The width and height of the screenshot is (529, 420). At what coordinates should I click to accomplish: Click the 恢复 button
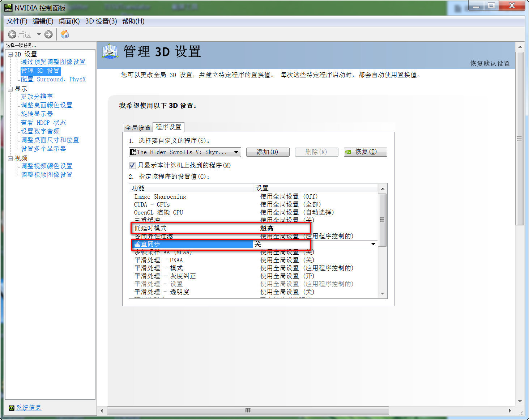click(365, 152)
